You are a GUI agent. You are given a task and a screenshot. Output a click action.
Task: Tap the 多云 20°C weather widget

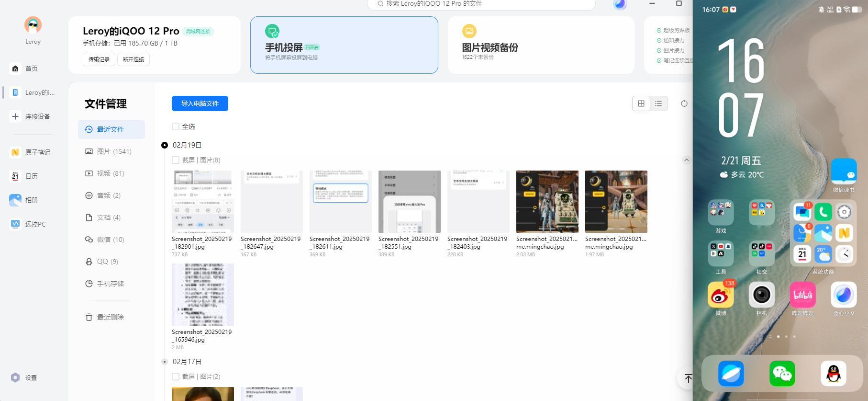[742, 175]
